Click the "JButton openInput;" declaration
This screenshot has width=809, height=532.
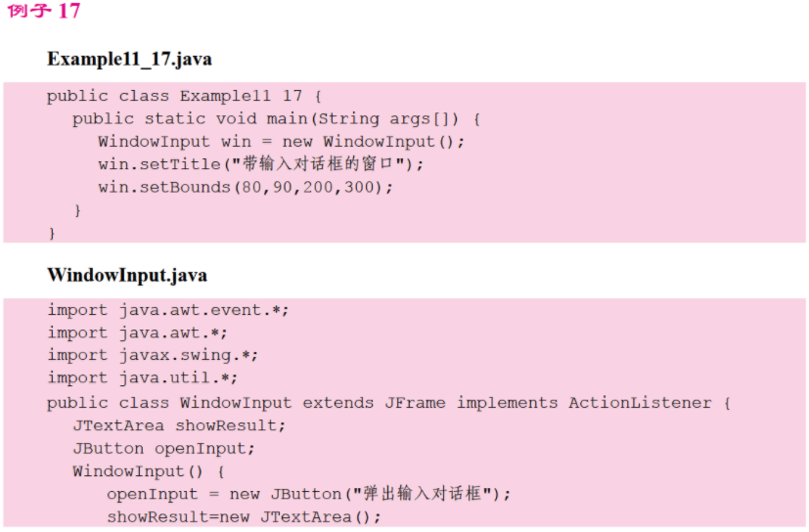pyautogui.click(x=163, y=448)
